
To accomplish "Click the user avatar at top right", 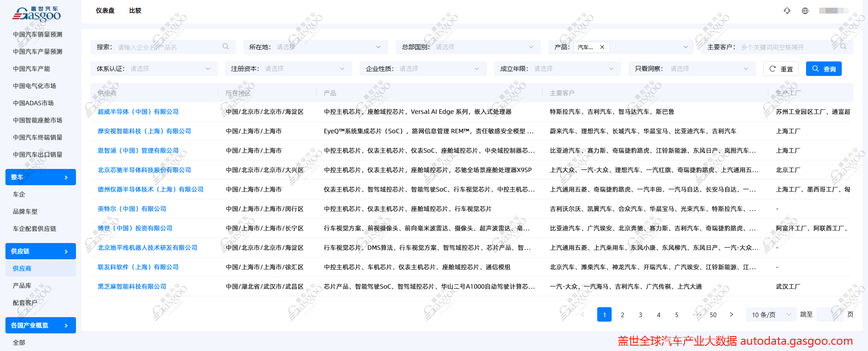I will click(833, 11).
